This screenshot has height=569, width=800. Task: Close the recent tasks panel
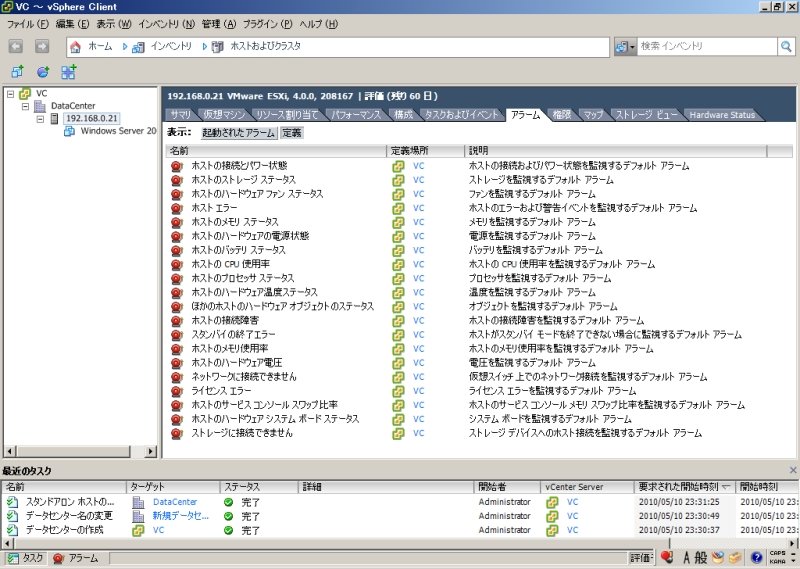click(x=793, y=470)
